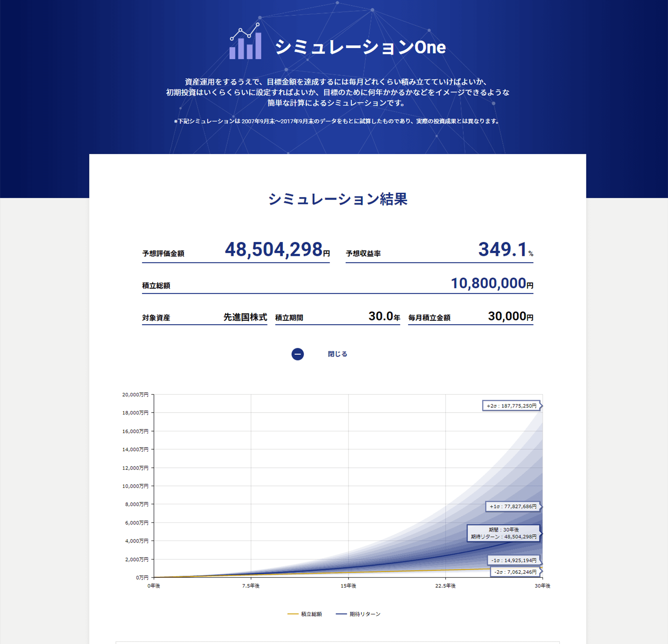Click the bar chart logo icon
The image size is (668, 644).
click(245, 41)
